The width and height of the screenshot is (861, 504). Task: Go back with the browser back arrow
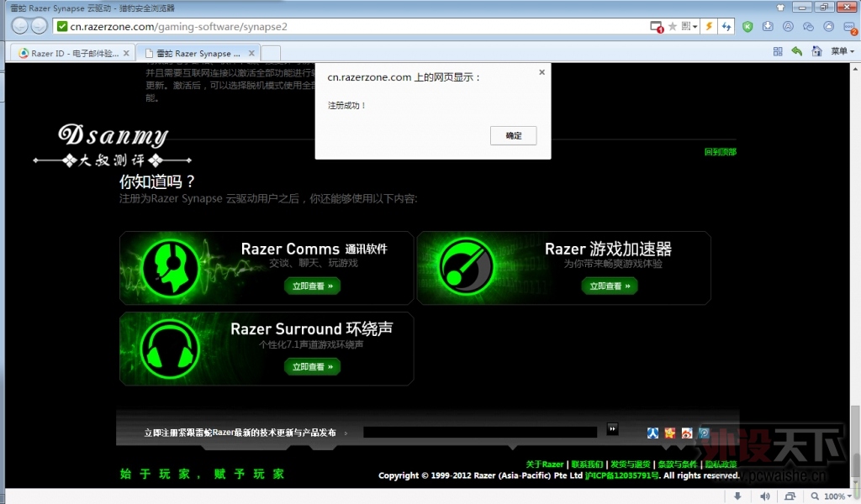pyautogui.click(x=20, y=26)
